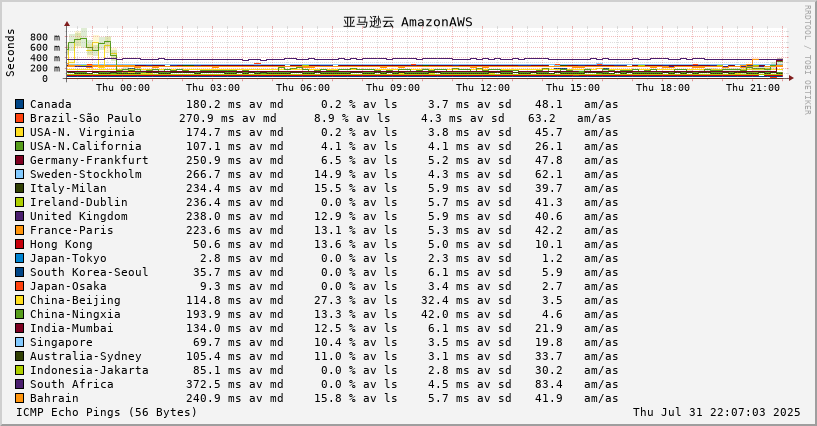Click the Ireland-Dublin legend swatch
Image resolution: width=817 pixels, height=426 pixels.
[x=19, y=202]
